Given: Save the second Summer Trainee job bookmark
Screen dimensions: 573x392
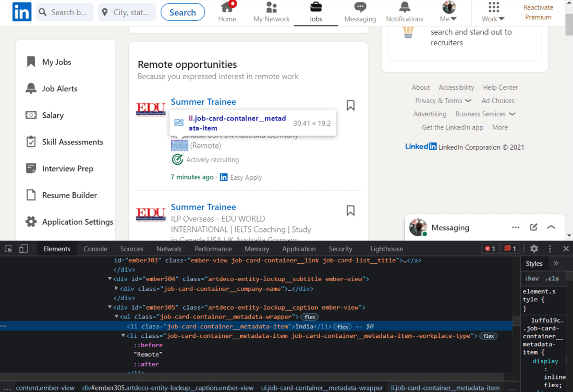Looking at the screenshot, I should tap(350, 211).
